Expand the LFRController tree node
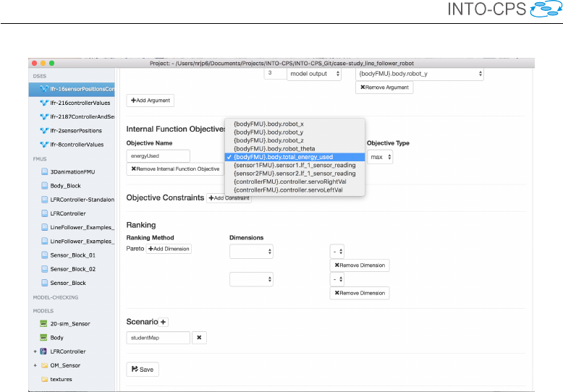 tap(34, 351)
